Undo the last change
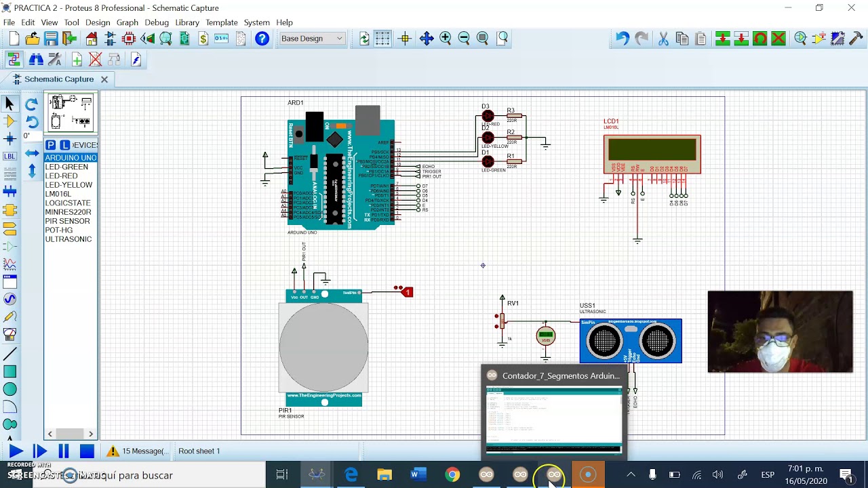 (x=622, y=39)
